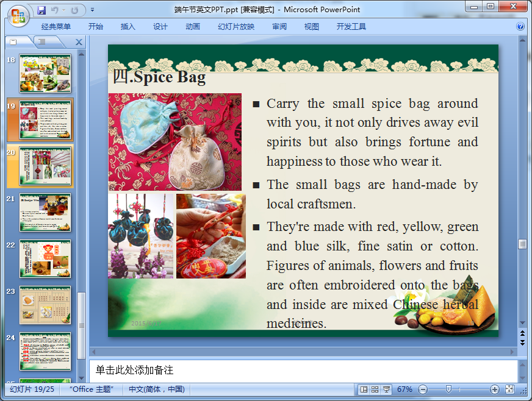Image resolution: width=532 pixels, height=401 pixels.
Task: Open the 动画 ribbon tab
Action: (193, 26)
